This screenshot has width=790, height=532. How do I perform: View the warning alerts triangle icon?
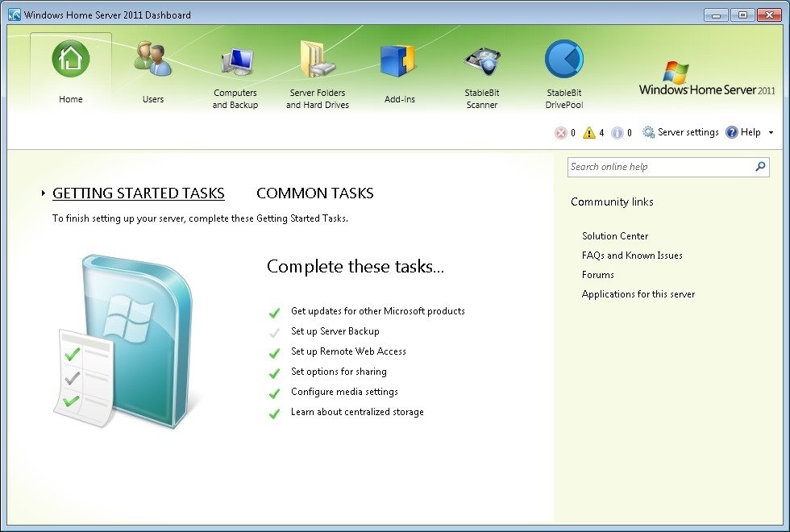click(x=588, y=132)
